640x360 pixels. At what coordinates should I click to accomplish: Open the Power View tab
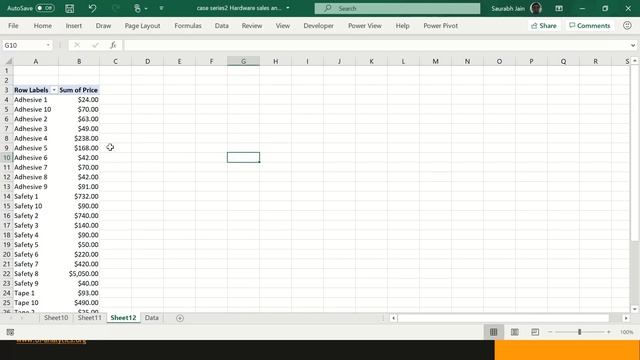click(x=364, y=26)
